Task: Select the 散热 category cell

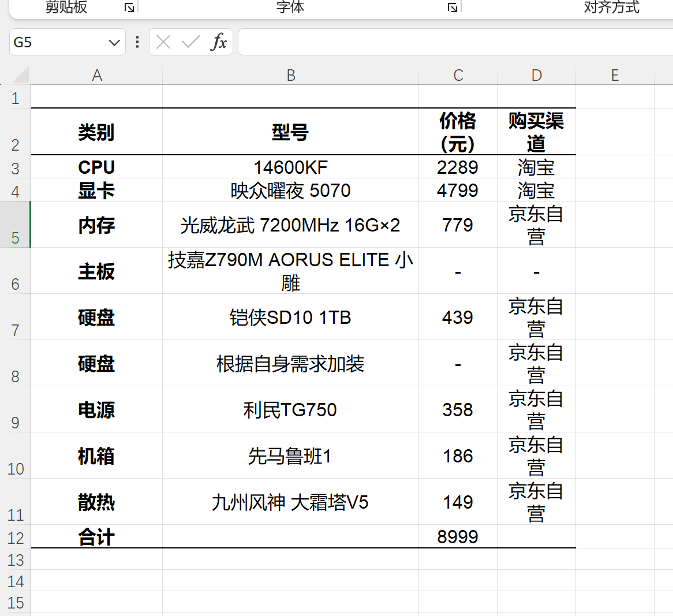Action: coord(97,501)
